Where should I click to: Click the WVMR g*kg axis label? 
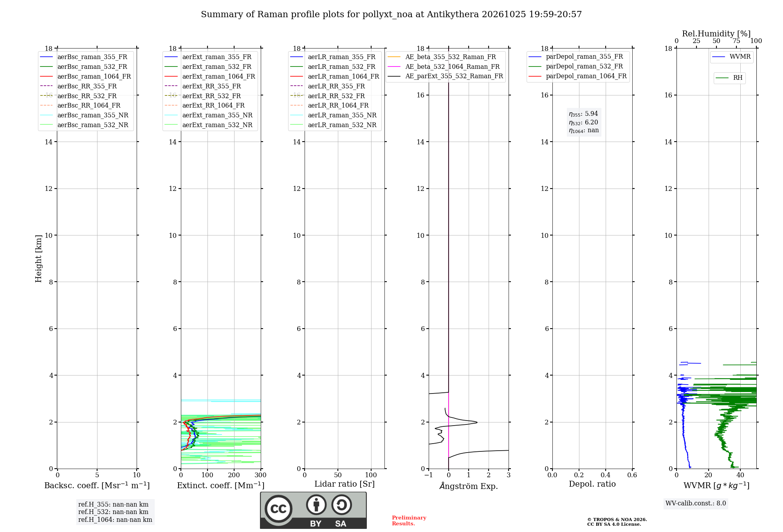716,485
